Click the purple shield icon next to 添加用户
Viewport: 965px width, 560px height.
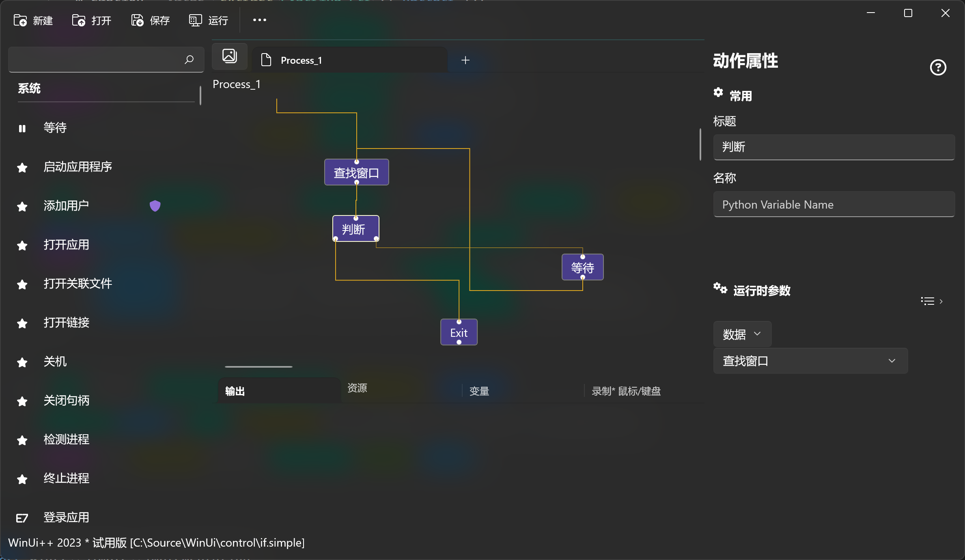click(x=155, y=206)
